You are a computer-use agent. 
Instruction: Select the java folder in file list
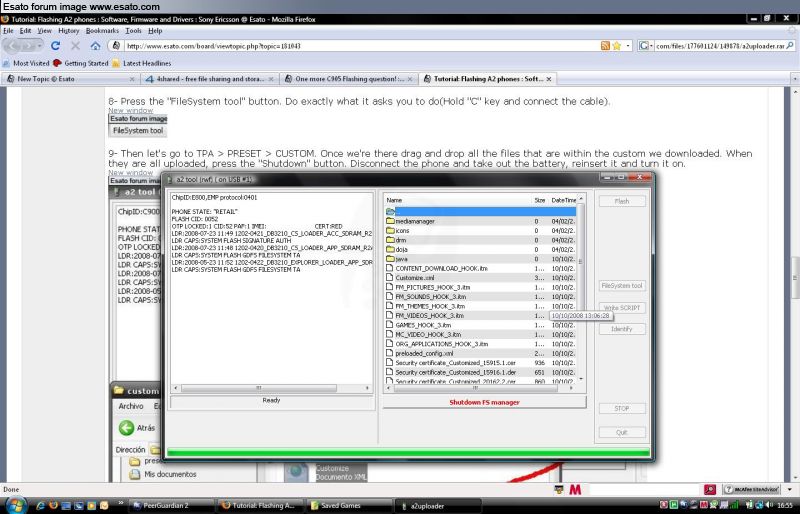[480, 259]
